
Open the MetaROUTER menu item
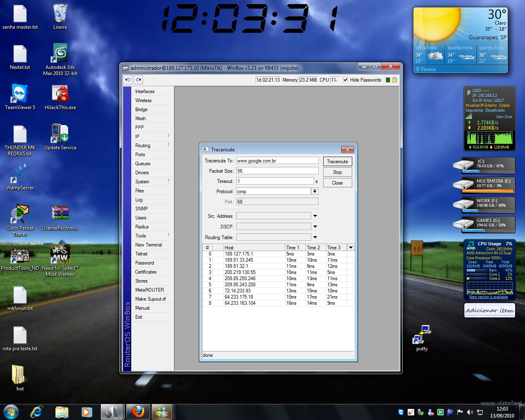point(153,290)
